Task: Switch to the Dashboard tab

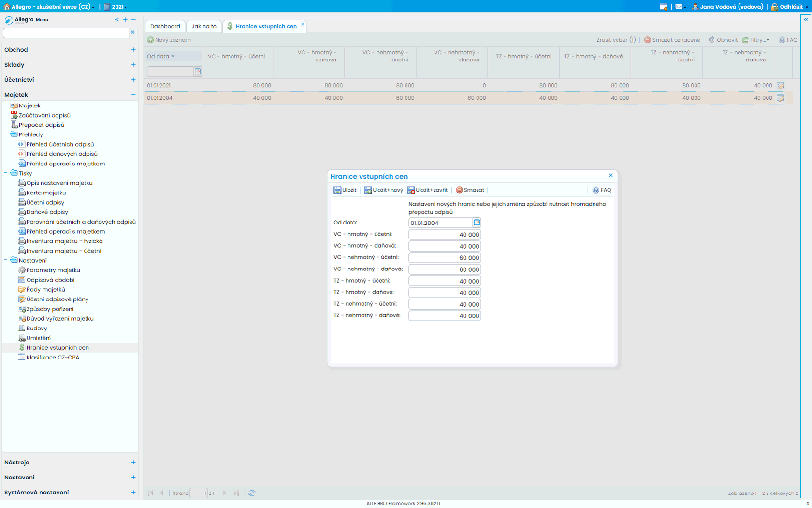Action: click(165, 26)
